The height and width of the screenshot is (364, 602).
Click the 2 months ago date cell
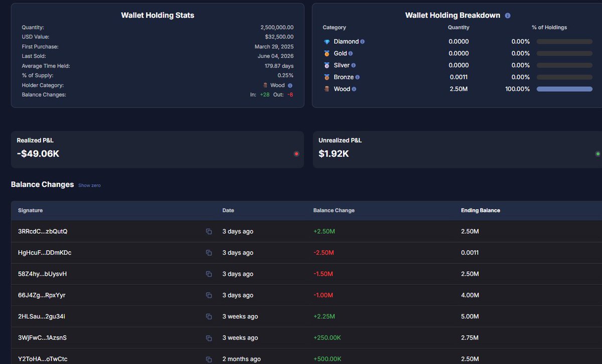pyautogui.click(x=241, y=359)
